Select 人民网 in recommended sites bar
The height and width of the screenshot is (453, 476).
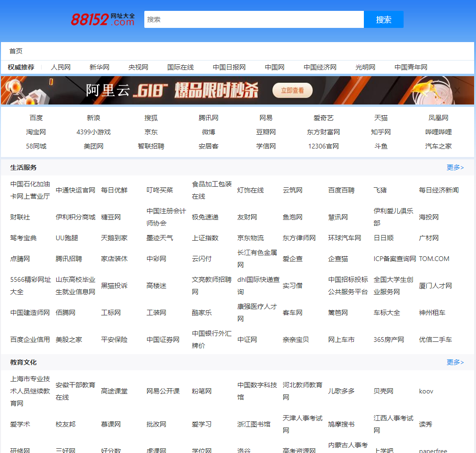61,67
